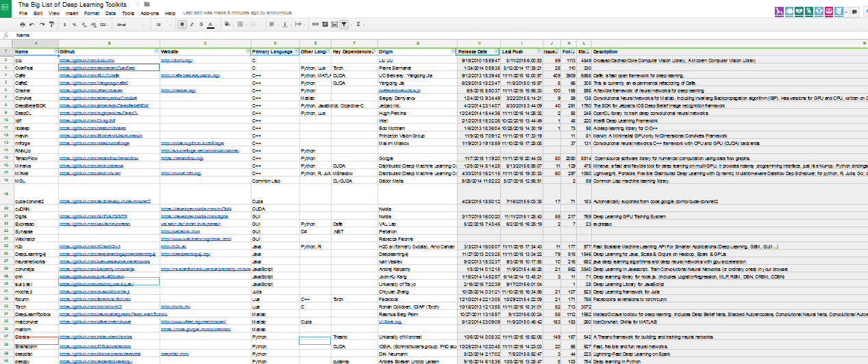Open the Format menu
Screen dimensions: 868x364
click(x=91, y=13)
